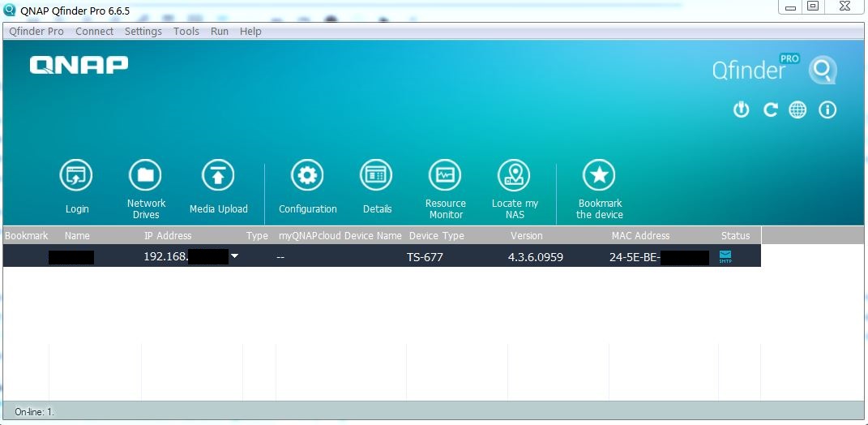Maximize the Qfinder Pro window
This screenshot has height=425, width=868.
tap(813, 6)
